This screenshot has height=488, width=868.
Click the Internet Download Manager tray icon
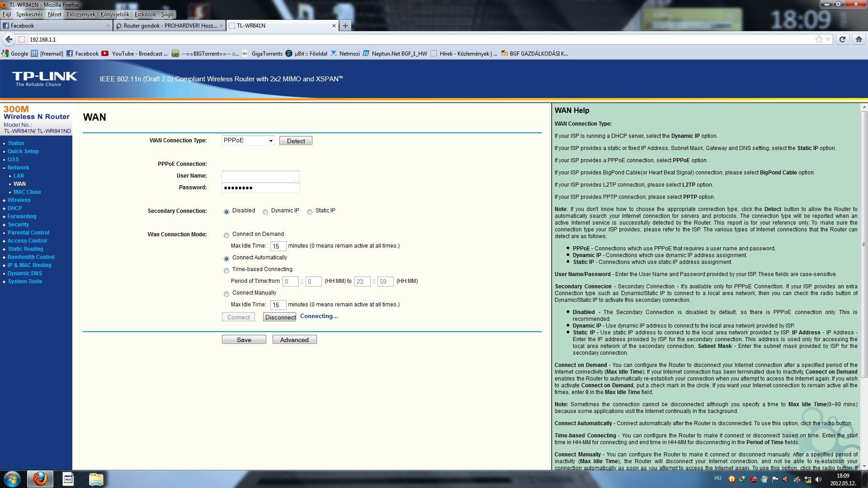[x=743, y=479]
